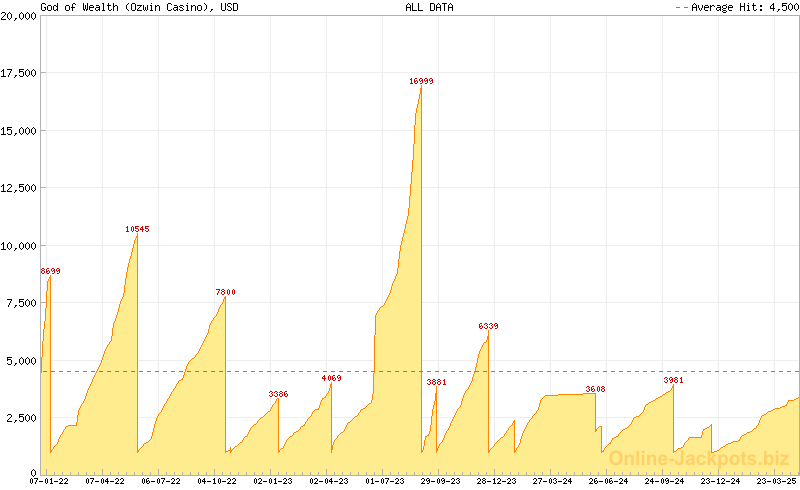Select the 10545 peak label
Image resolution: width=800 pixels, height=490 pixels.
(x=137, y=229)
